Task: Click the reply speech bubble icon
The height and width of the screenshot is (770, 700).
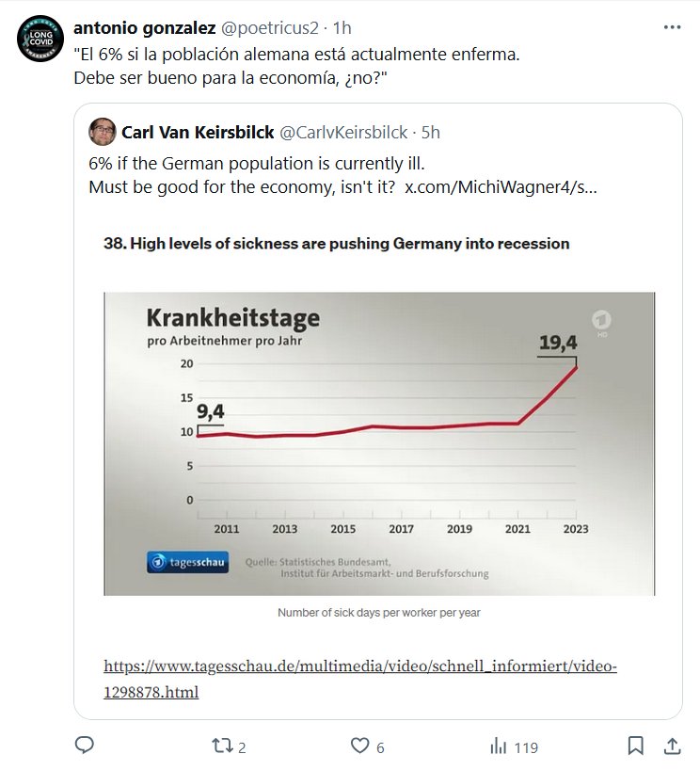Action: click(84, 746)
